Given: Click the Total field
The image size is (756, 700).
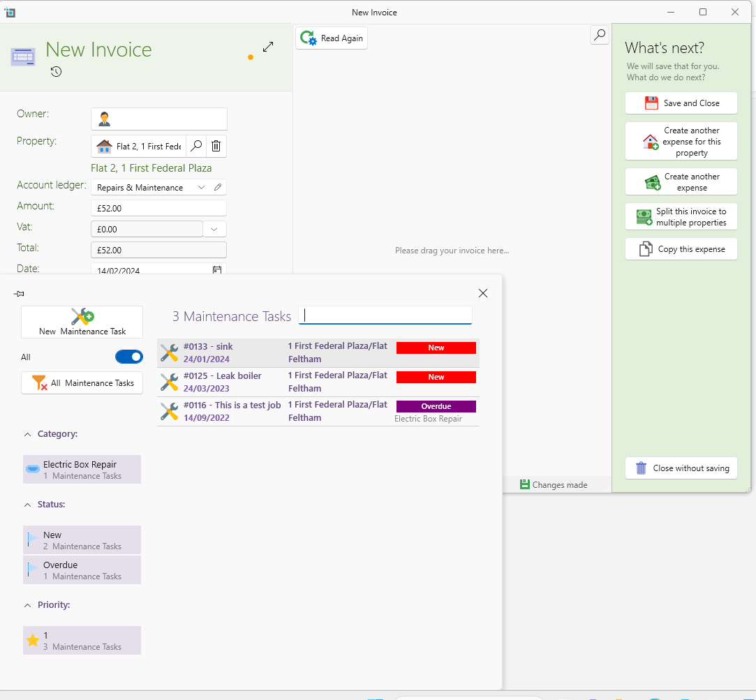Looking at the screenshot, I should 158,251.
